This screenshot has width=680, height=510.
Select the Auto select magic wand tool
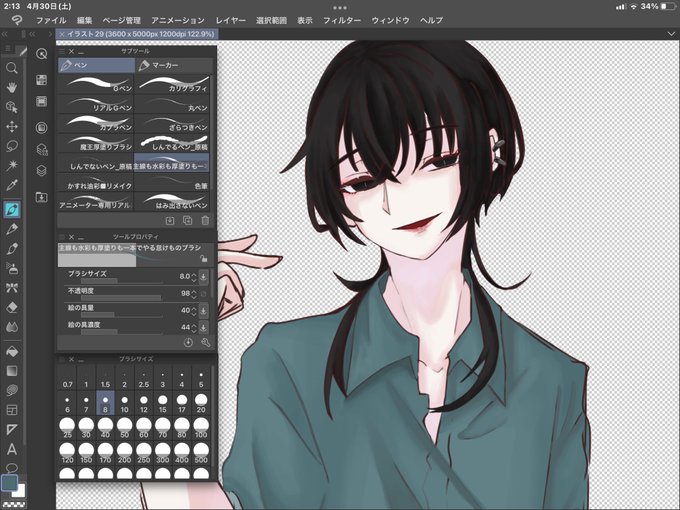point(12,166)
